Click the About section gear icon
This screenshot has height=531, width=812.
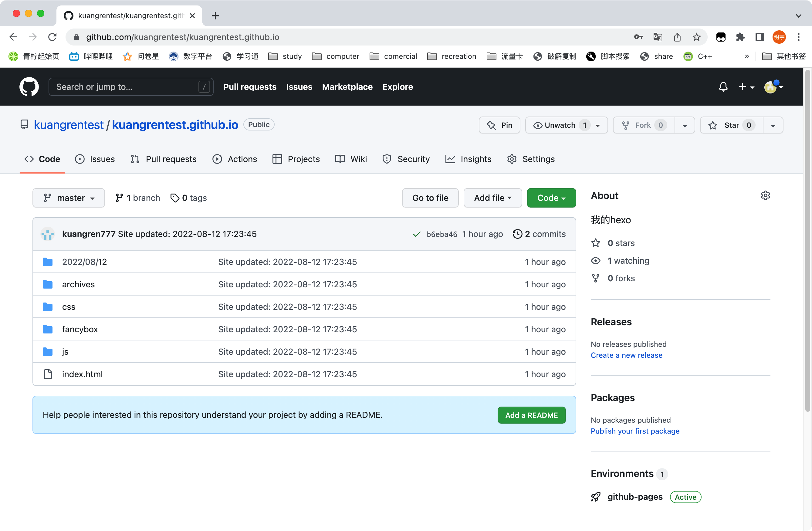765,195
